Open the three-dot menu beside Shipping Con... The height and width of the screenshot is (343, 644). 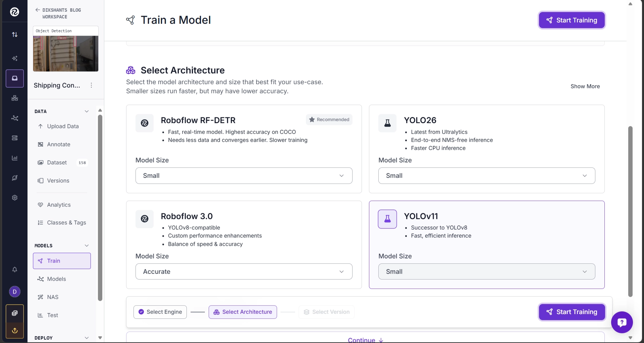click(91, 85)
